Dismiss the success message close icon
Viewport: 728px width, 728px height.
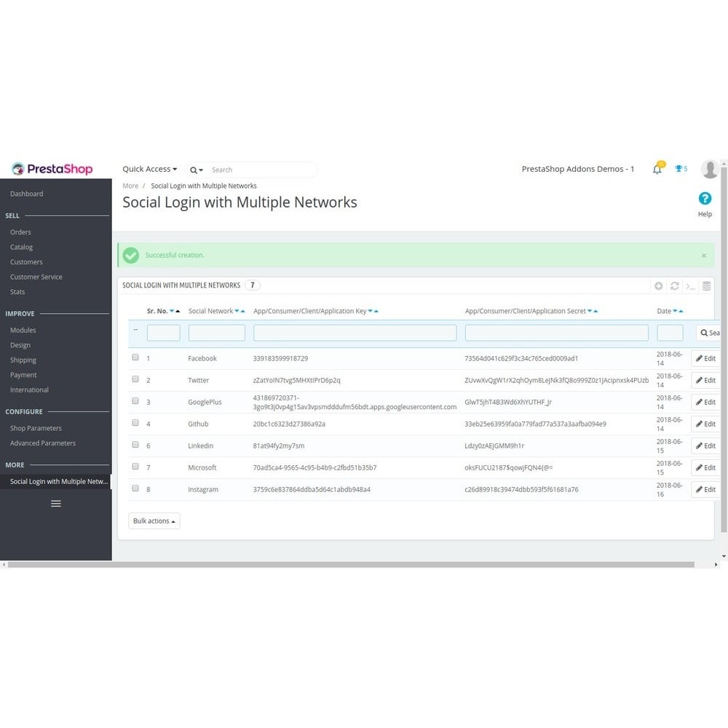pos(703,256)
